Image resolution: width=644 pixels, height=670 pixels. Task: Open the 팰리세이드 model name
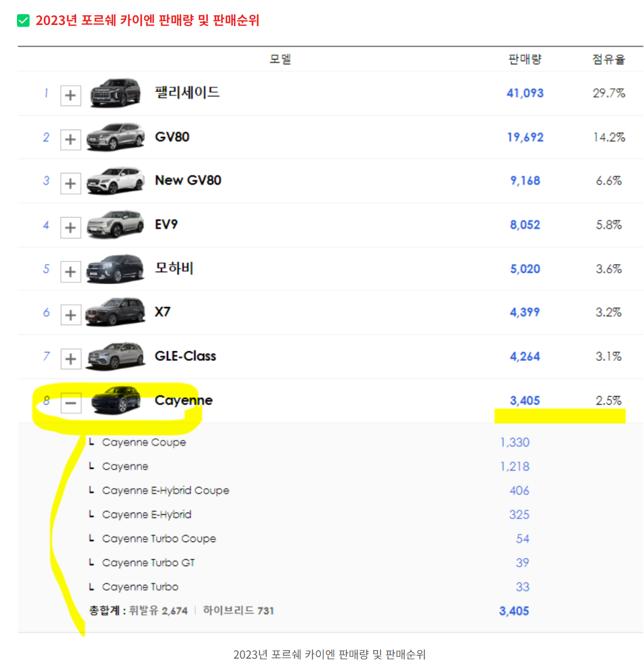point(187,92)
